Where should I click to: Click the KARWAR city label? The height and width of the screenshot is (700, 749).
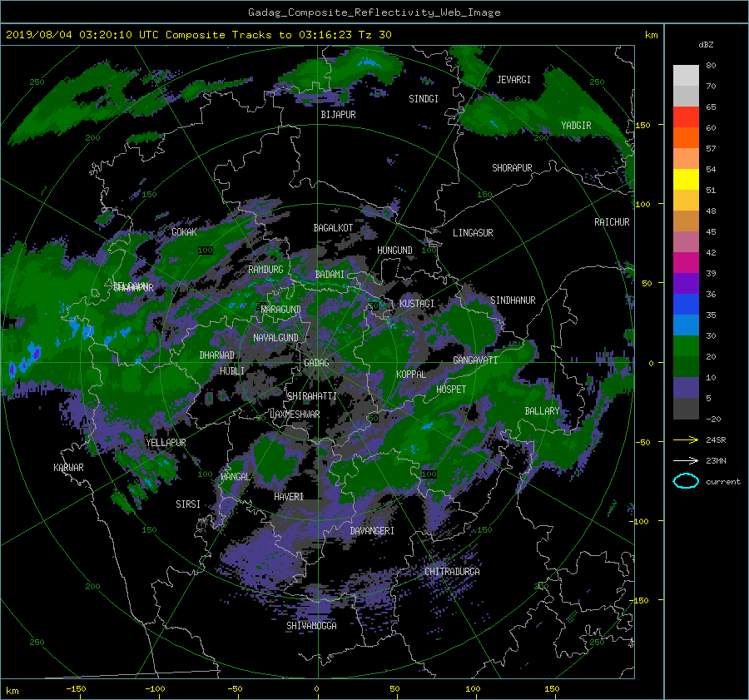(68, 468)
